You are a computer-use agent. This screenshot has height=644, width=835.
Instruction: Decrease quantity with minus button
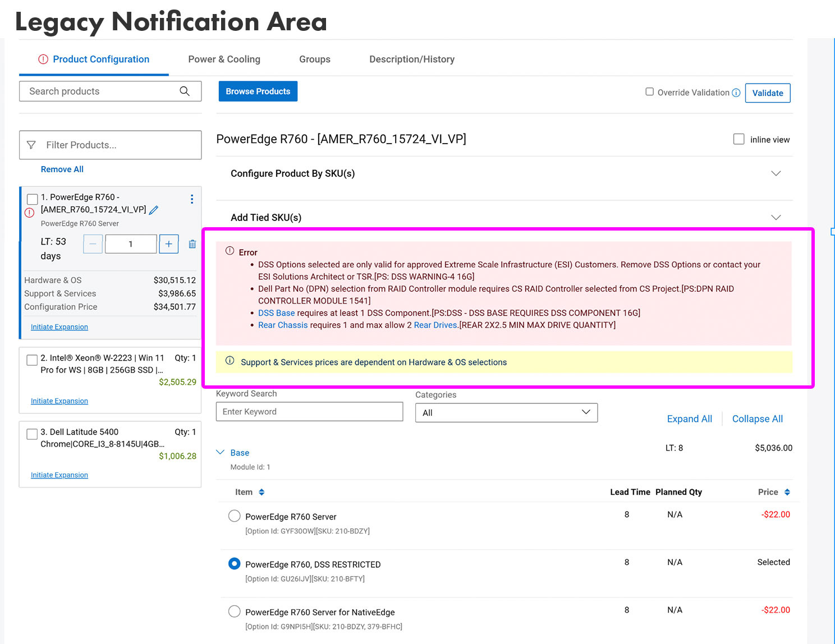tap(93, 244)
